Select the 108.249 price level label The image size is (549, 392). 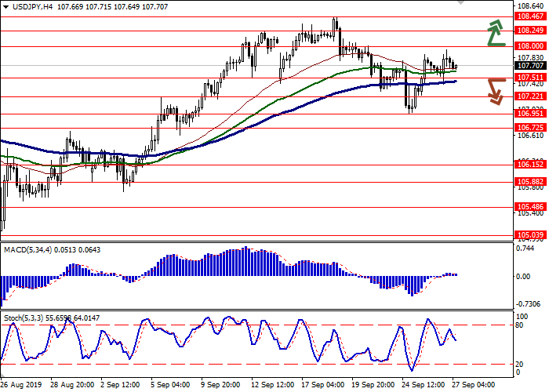click(529, 31)
